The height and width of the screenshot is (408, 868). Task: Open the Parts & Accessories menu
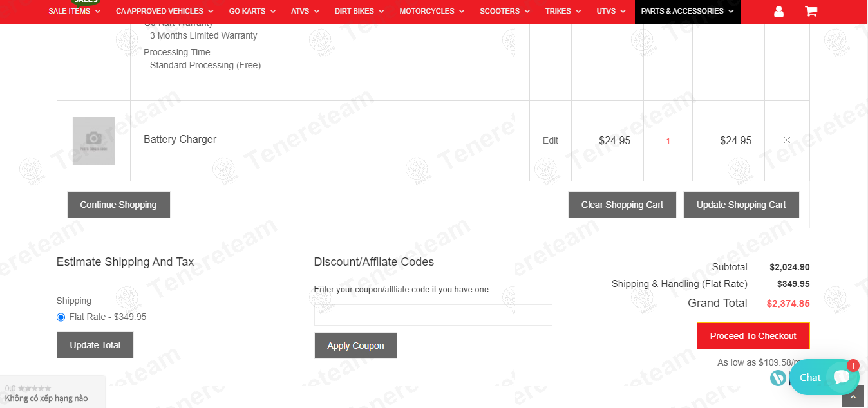[x=688, y=11]
